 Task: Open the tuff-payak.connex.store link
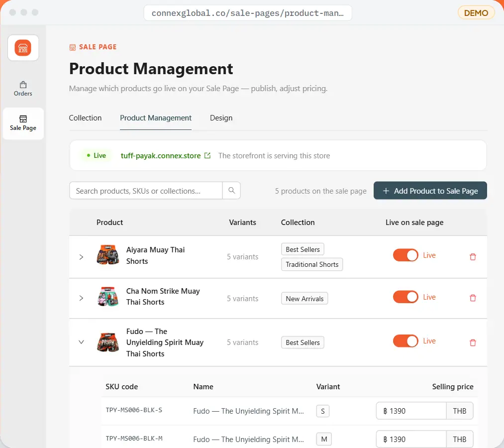[161, 156]
